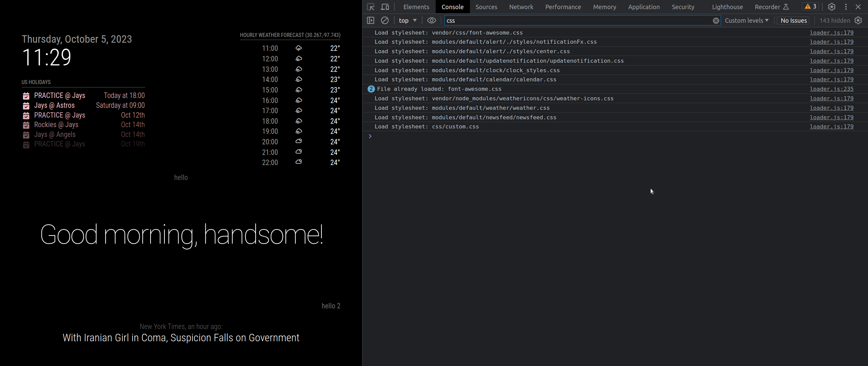Create live expression with the eye icon
The image size is (868, 366).
431,21
